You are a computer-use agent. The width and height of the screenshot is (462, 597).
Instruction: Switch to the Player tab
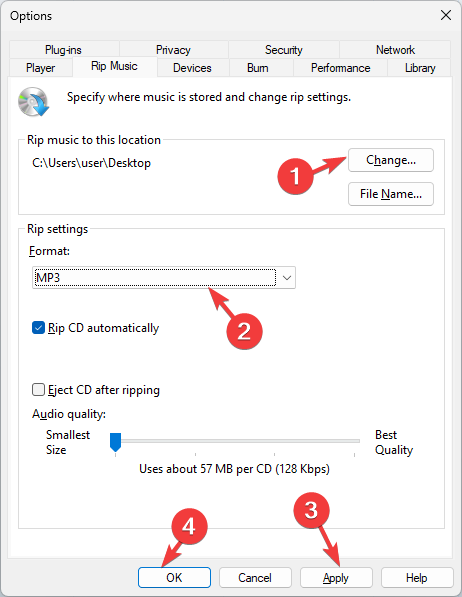[x=41, y=68]
